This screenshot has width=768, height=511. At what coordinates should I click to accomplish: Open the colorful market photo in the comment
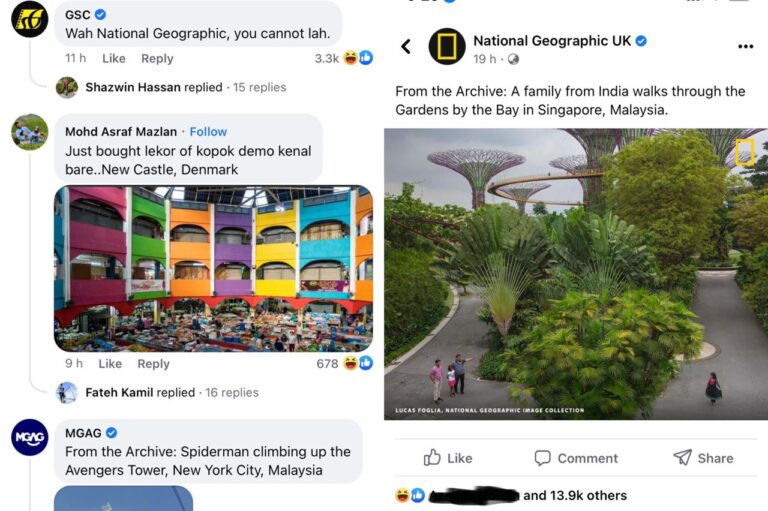pos(214,268)
